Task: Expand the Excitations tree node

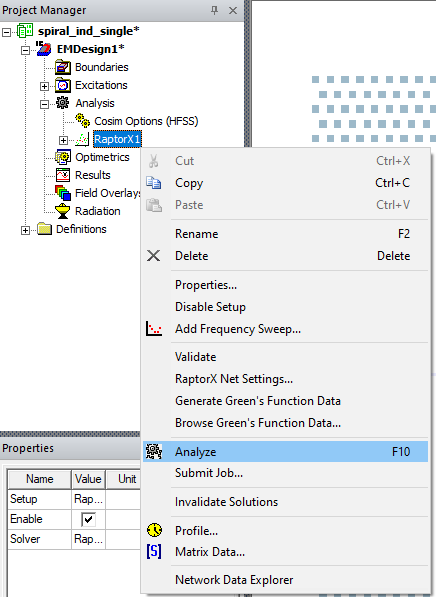Action: [x=44, y=86]
